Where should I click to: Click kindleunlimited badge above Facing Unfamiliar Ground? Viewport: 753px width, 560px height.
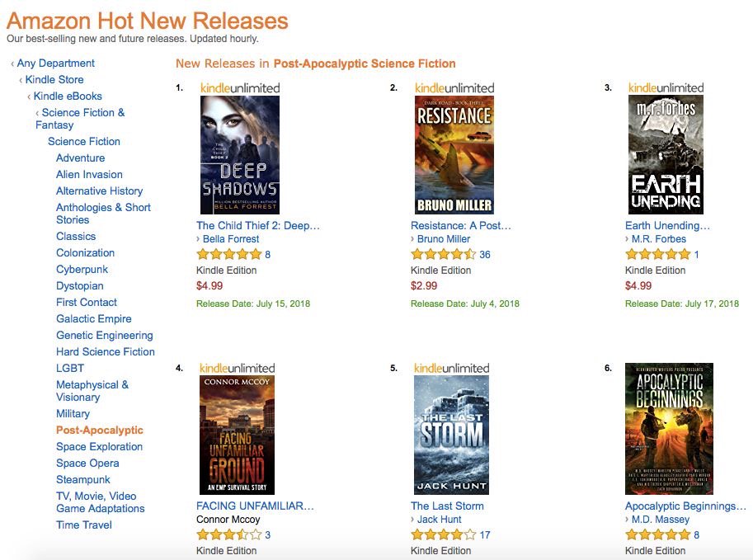(x=238, y=369)
